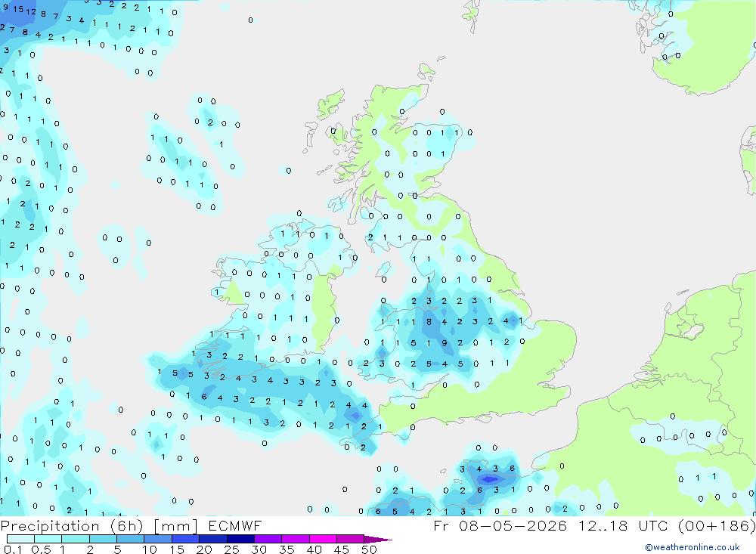This screenshot has height=554, width=756.
Task: Click the legend arrow tip above 50 mm
Action: 378,539
